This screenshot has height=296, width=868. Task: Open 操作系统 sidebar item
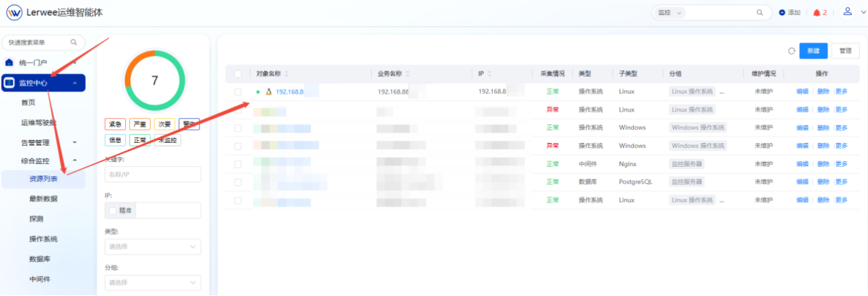(x=44, y=239)
